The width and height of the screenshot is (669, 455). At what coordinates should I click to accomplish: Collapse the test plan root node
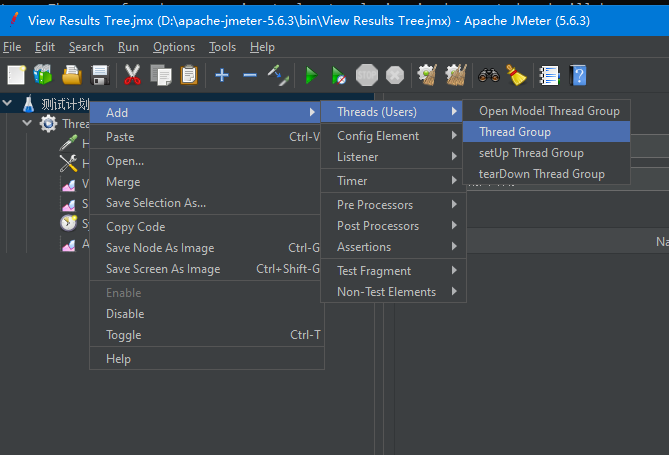point(7,102)
